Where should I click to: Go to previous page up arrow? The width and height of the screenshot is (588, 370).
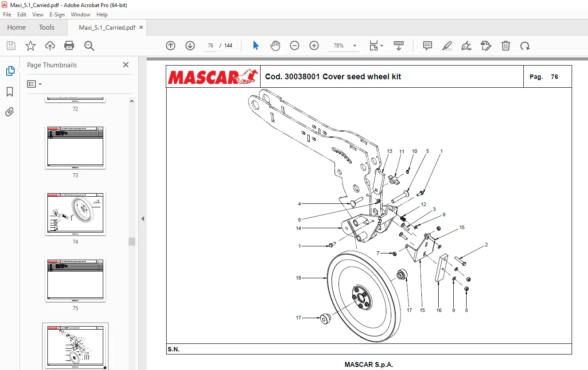[x=171, y=46]
